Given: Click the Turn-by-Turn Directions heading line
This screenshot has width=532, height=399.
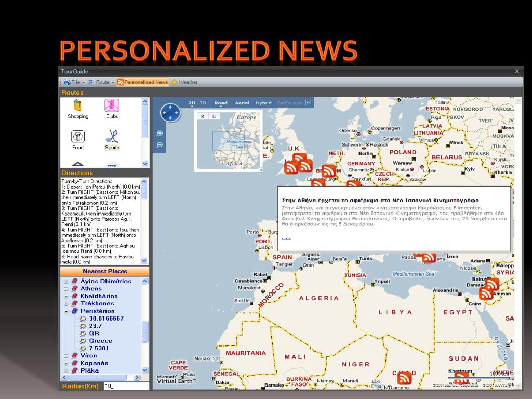Looking at the screenshot, I should coord(87,181).
